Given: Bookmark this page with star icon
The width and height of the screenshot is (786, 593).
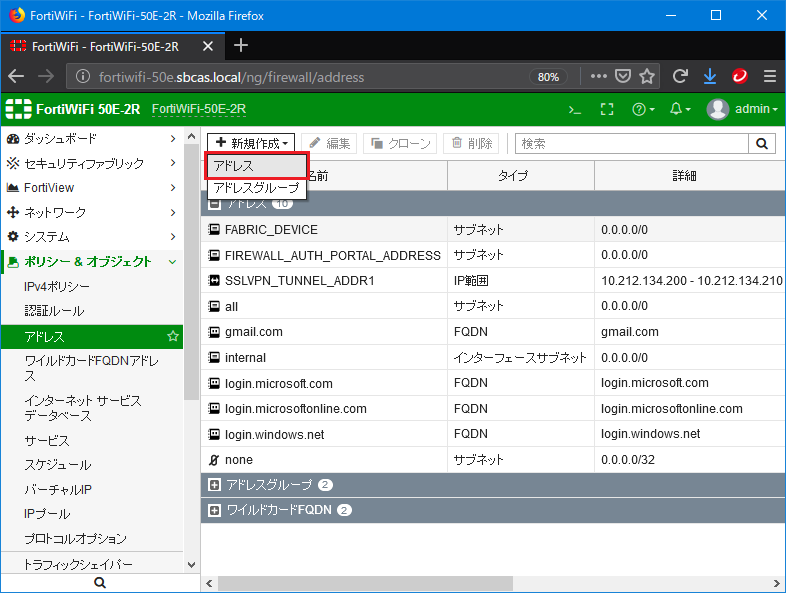Looking at the screenshot, I should (647, 76).
